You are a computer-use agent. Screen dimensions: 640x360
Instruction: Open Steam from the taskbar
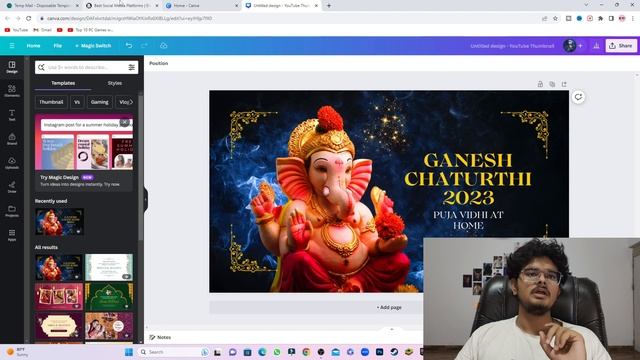pyautogui.click(x=394, y=352)
